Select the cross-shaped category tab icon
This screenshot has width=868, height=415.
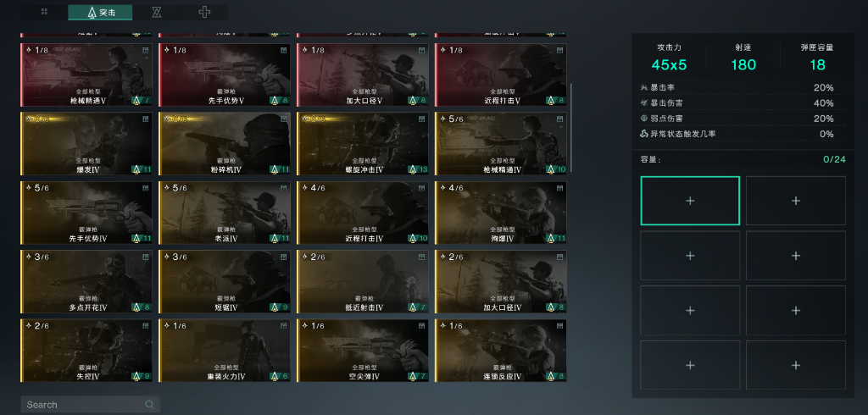[x=204, y=12]
